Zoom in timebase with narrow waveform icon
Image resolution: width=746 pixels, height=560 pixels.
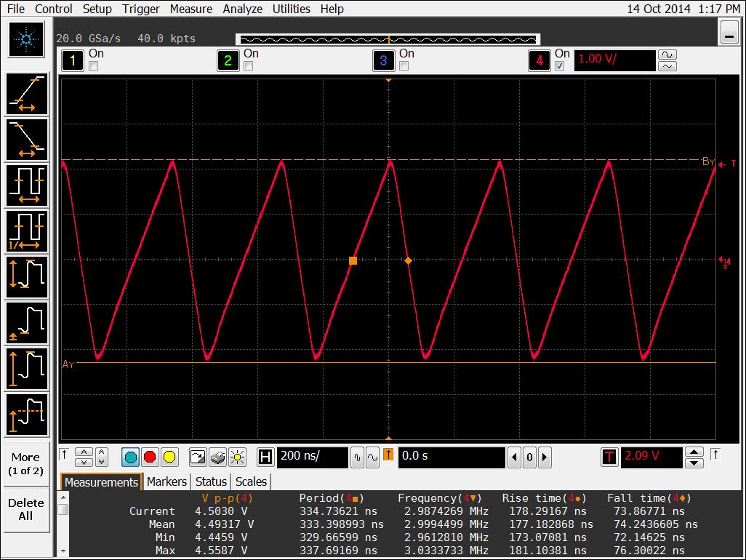357,457
